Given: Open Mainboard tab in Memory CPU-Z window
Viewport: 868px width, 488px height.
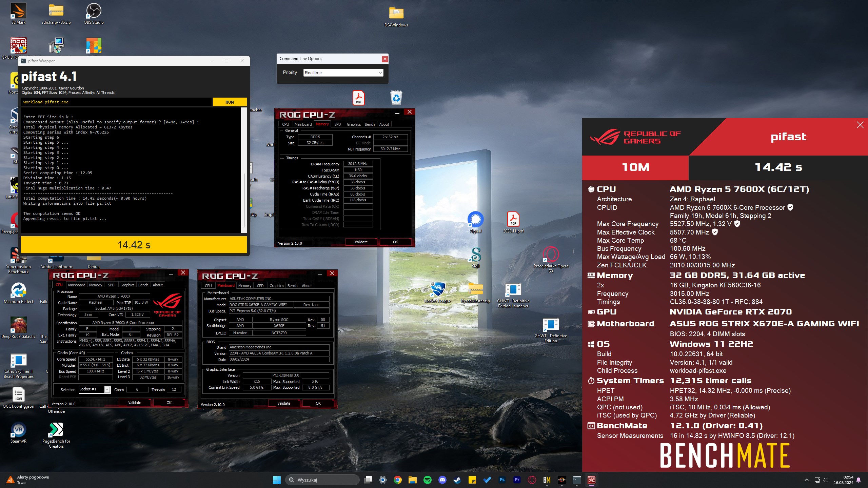Looking at the screenshot, I should [303, 124].
